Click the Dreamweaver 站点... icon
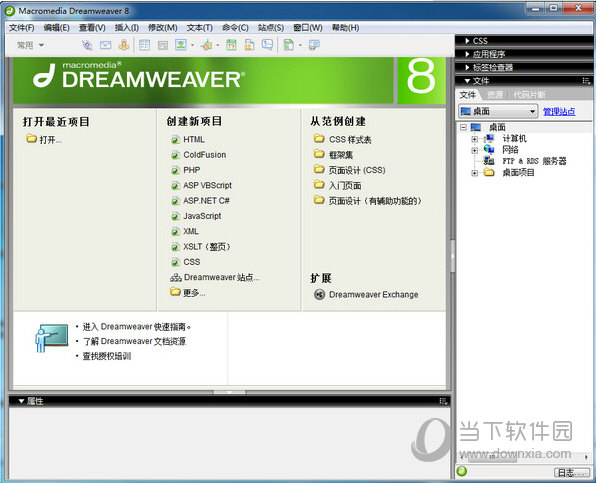596x483 pixels. (176, 278)
